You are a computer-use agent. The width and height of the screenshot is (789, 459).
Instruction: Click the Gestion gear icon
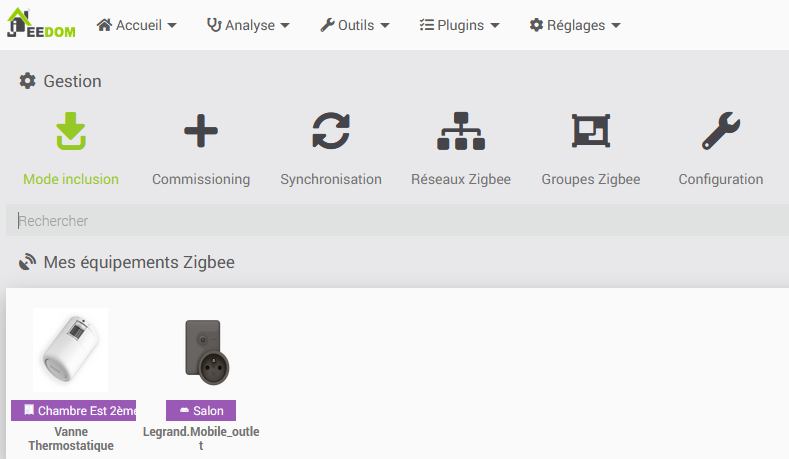click(x=27, y=81)
